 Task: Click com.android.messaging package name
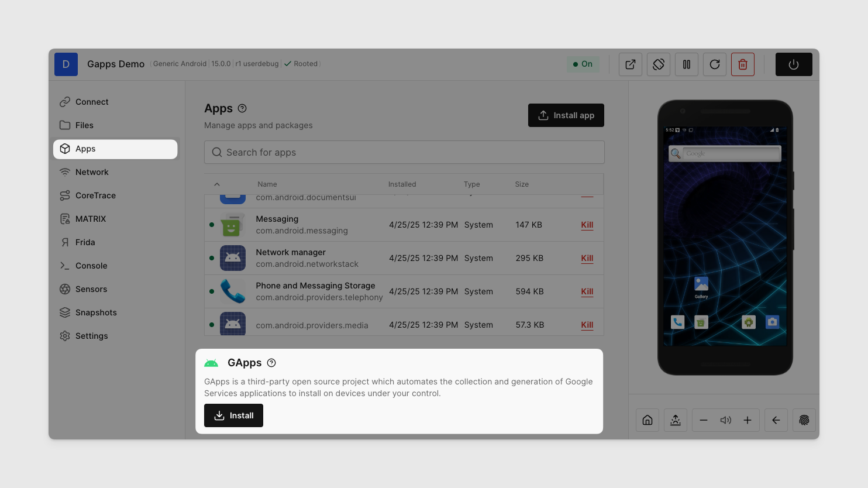point(302,231)
